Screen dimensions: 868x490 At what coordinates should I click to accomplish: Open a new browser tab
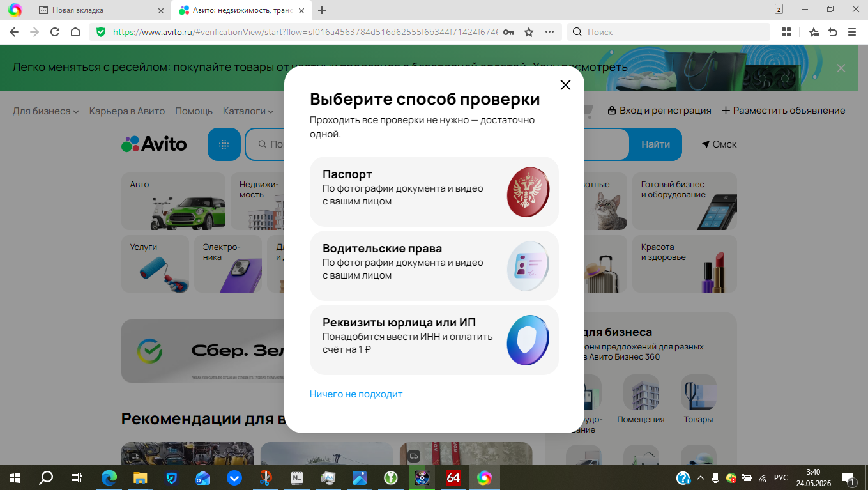[322, 10]
